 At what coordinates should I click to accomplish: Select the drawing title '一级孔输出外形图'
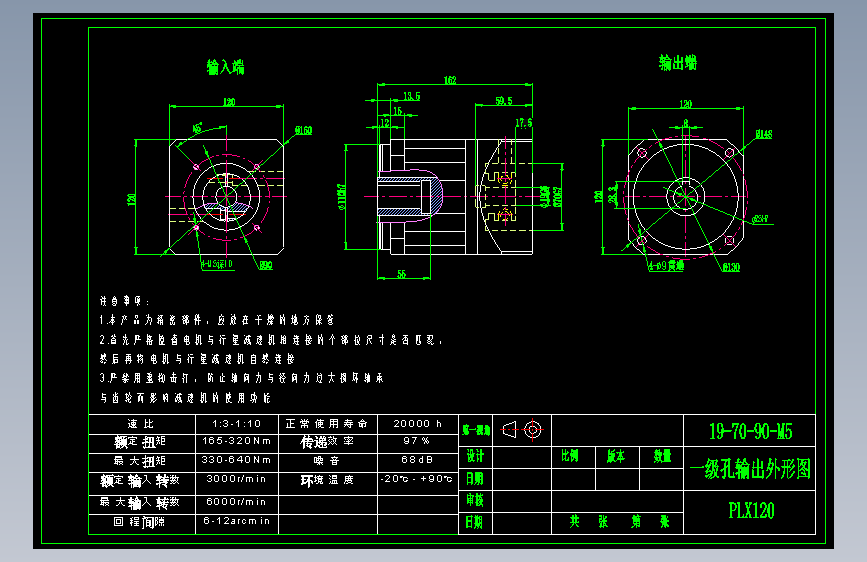click(x=750, y=469)
